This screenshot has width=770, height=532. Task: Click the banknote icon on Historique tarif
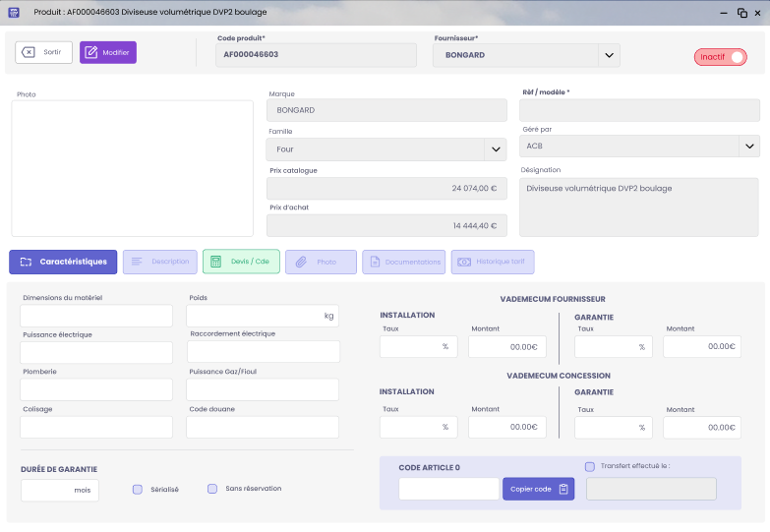463,262
